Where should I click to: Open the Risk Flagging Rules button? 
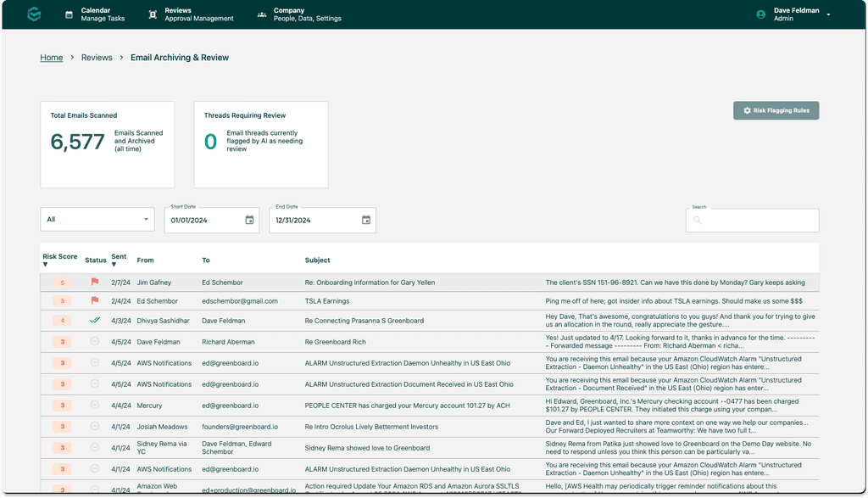(776, 110)
